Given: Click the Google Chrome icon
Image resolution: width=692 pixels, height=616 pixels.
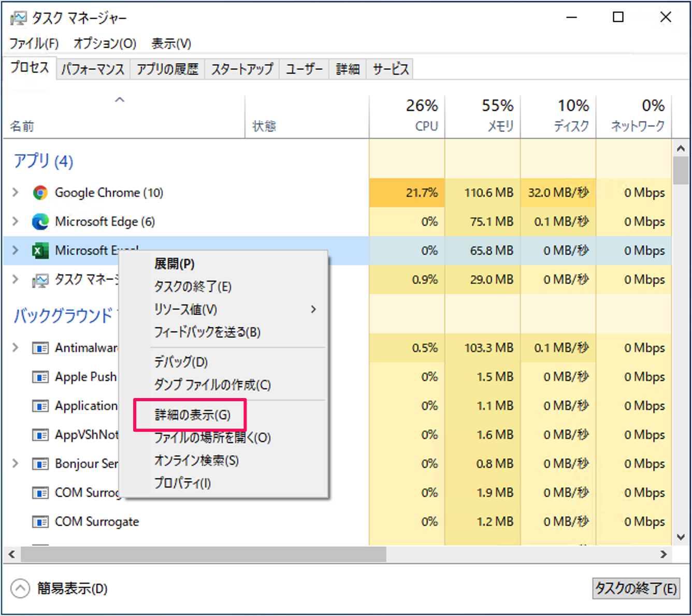Looking at the screenshot, I should tap(40, 192).
